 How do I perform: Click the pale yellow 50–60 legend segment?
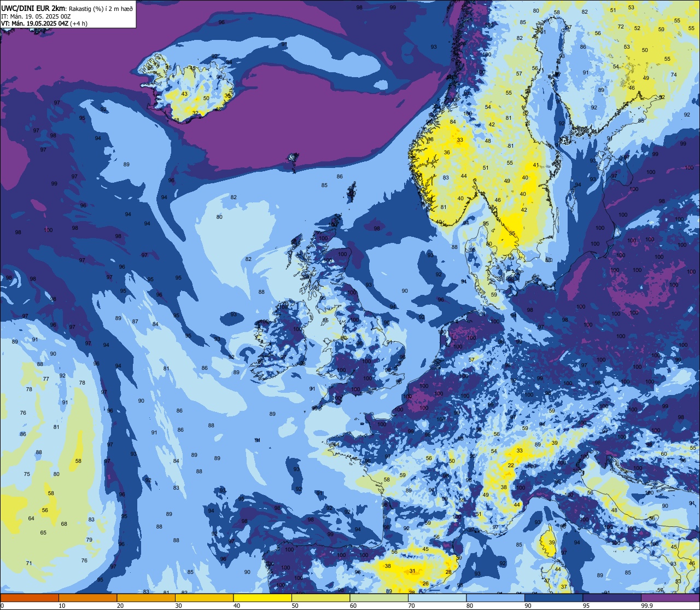pos(320,598)
